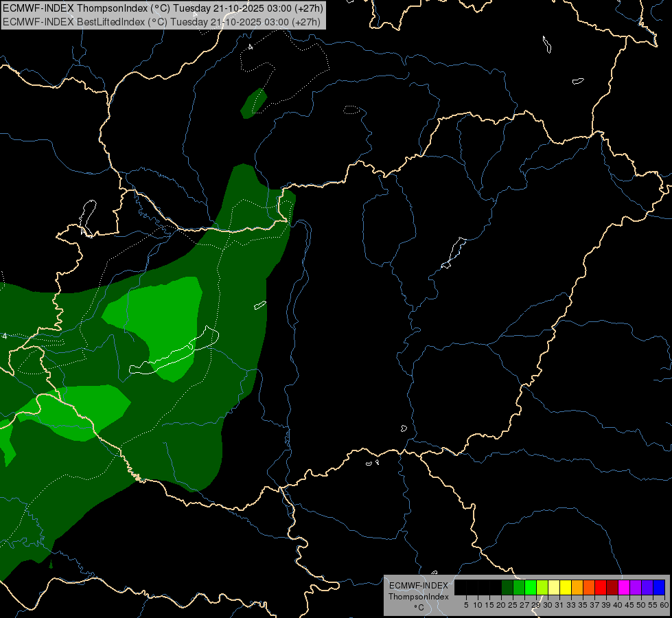Click the scale value '60' in the legend
This screenshot has width=672, height=618.
tap(664, 605)
